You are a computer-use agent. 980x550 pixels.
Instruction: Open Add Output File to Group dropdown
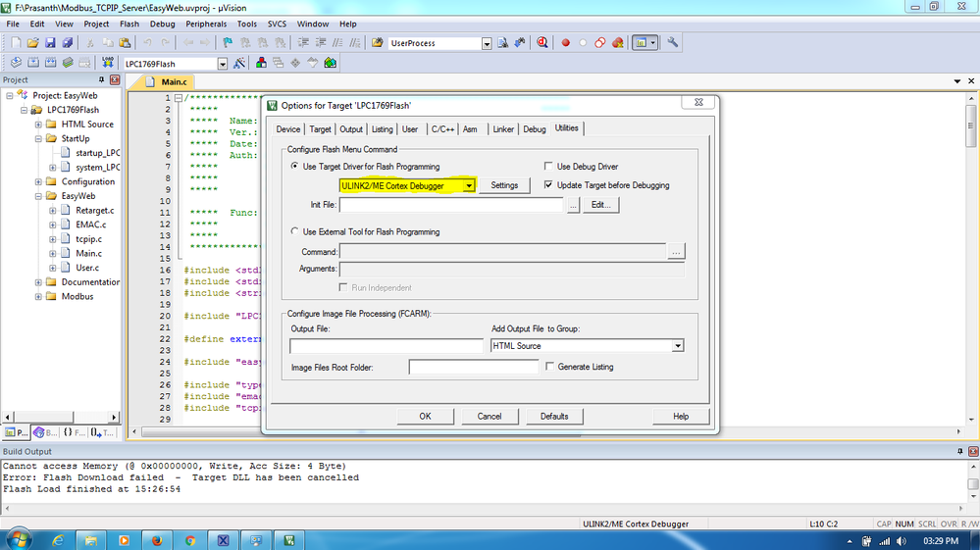(678, 346)
